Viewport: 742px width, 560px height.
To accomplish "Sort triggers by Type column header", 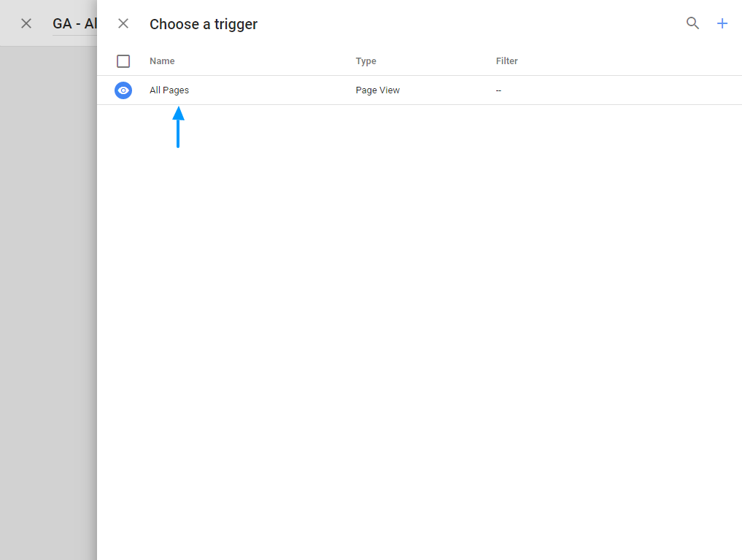I will [366, 61].
